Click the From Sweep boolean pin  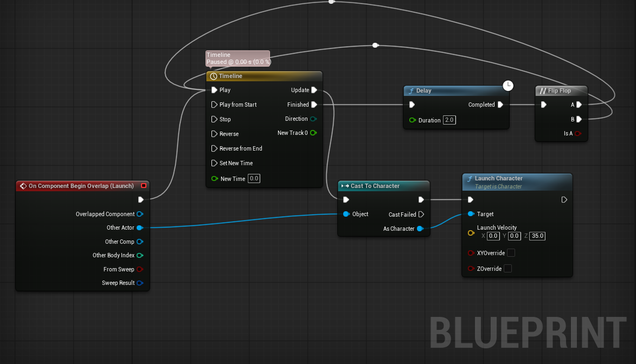tap(140, 269)
